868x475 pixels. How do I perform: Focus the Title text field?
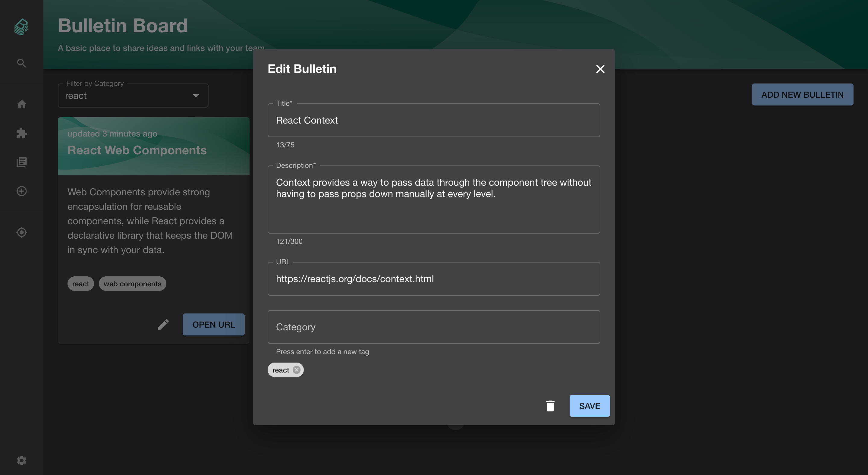(433, 120)
